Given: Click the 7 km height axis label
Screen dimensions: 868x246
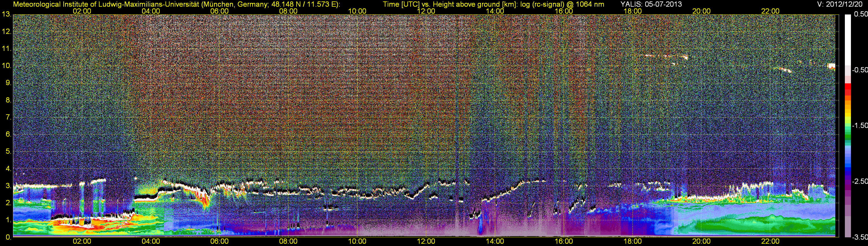Looking at the screenshot, I should click(x=8, y=117).
